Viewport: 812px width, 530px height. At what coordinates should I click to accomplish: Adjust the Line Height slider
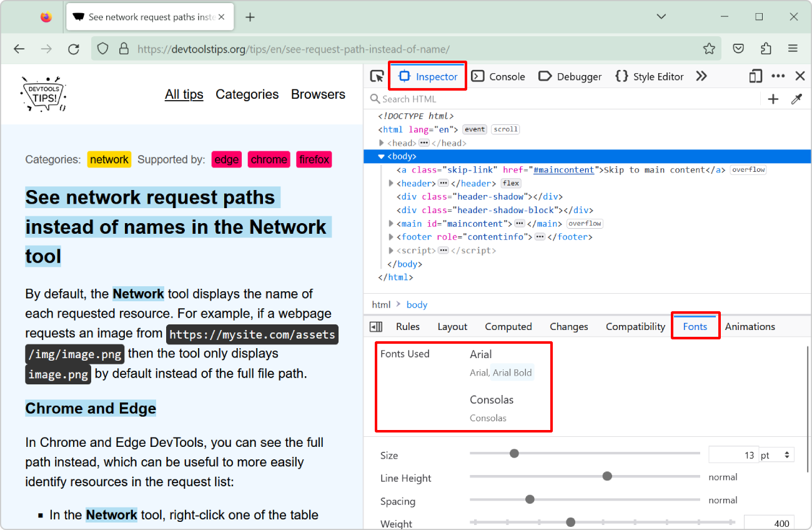pyautogui.click(x=585, y=476)
